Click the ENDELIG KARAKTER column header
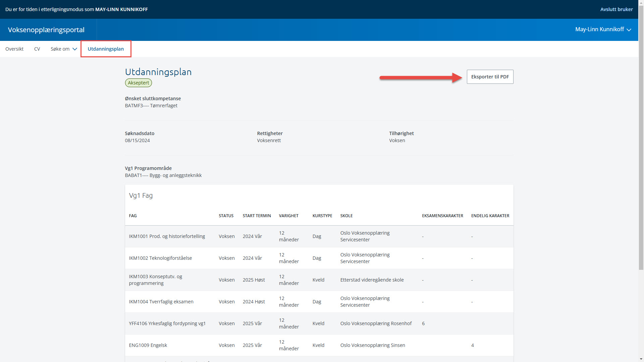 (490, 216)
